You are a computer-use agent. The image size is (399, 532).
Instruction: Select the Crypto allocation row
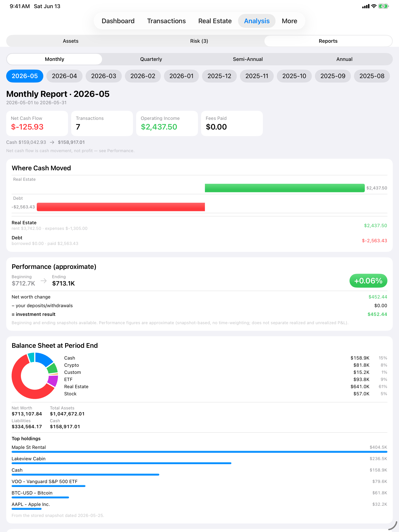pos(225,365)
